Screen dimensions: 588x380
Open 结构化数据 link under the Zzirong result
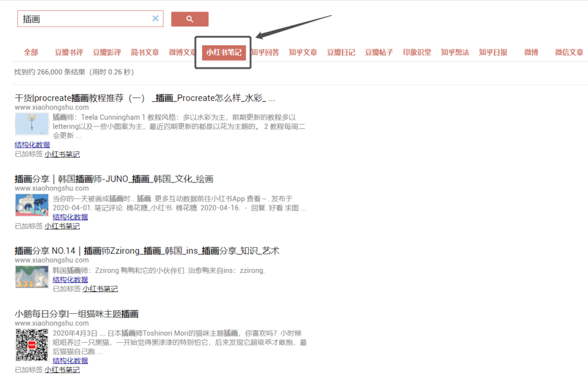click(x=70, y=279)
